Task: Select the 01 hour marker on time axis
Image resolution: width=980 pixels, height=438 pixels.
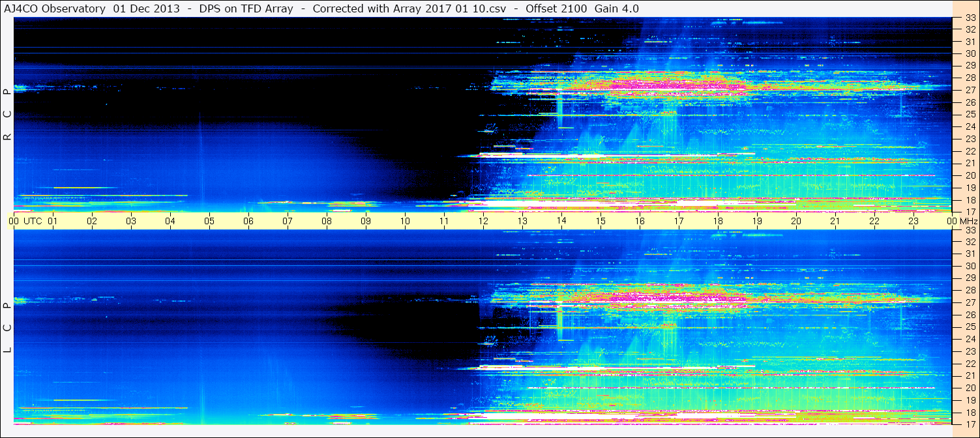Action: pos(53,221)
